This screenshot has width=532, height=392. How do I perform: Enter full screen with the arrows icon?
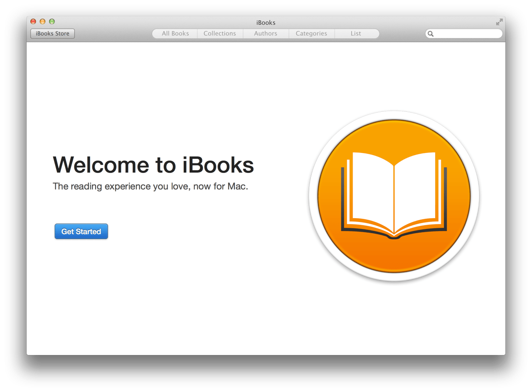(x=499, y=22)
